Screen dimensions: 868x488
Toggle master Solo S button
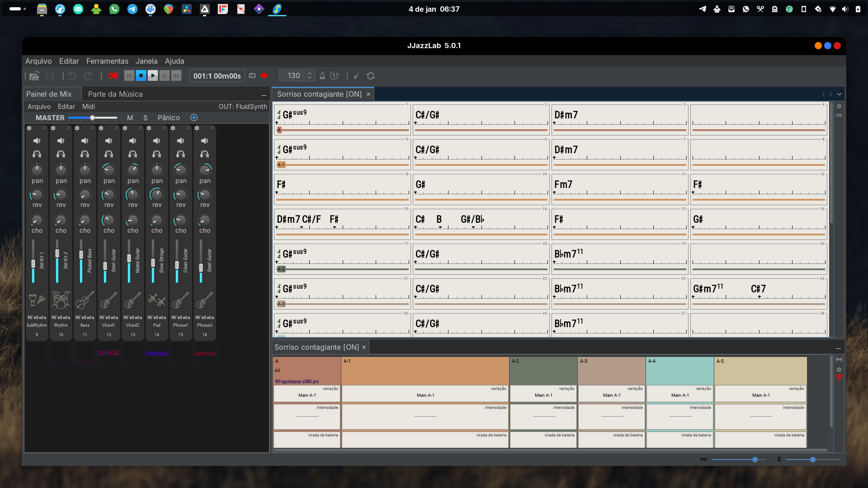click(x=146, y=118)
